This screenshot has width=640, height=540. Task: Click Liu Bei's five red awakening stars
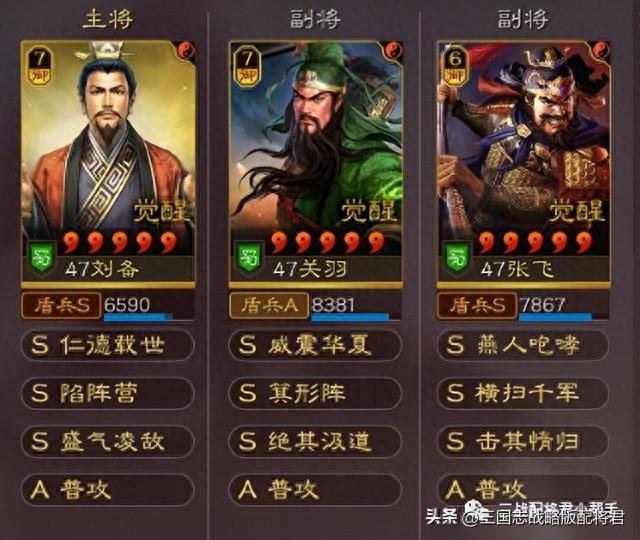pyautogui.click(x=121, y=242)
